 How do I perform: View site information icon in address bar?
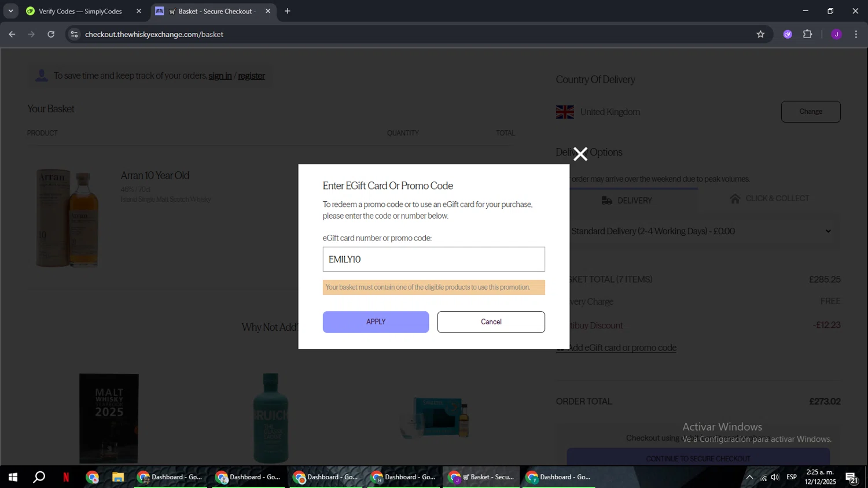click(73, 34)
